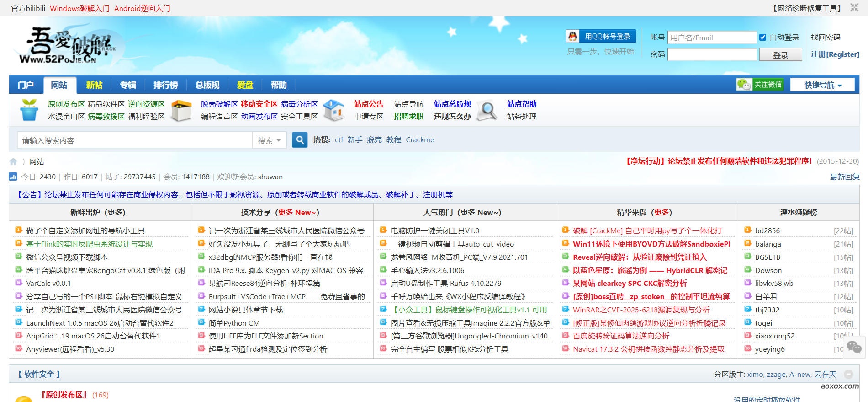Open the 原创发布区 category link
The image size is (868, 402).
point(66,104)
